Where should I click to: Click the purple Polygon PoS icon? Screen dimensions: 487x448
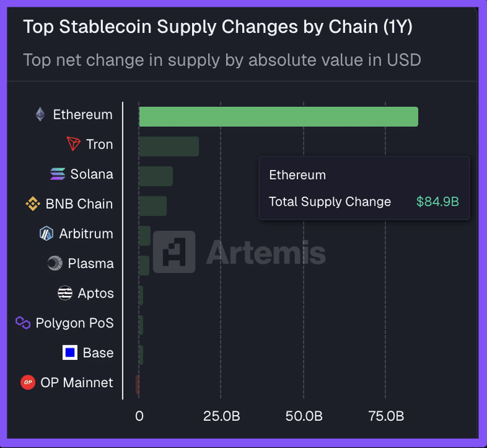[23, 323]
